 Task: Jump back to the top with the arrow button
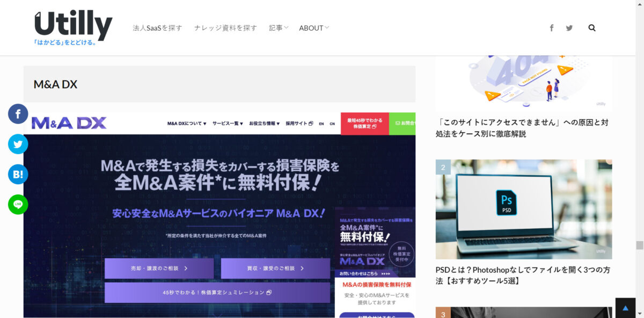pyautogui.click(x=625, y=308)
